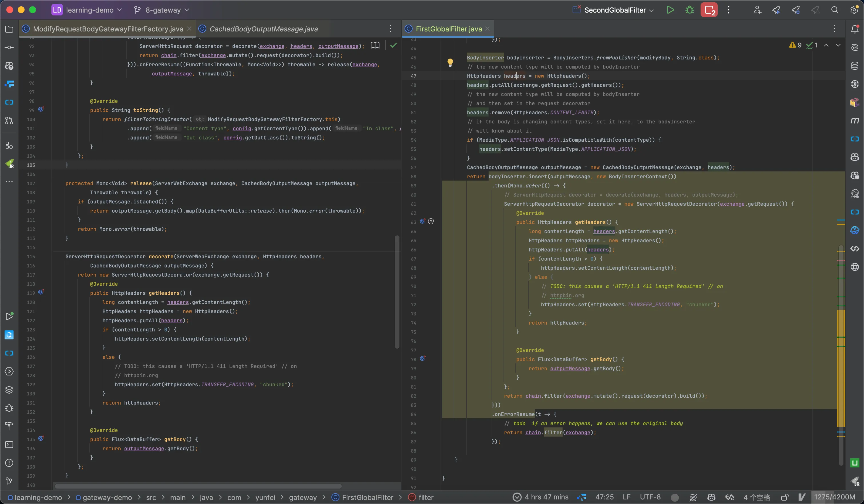Screen dimensions: 864x504
Task: Open the Debug tool window bug icon
Action: pyautogui.click(x=9, y=408)
